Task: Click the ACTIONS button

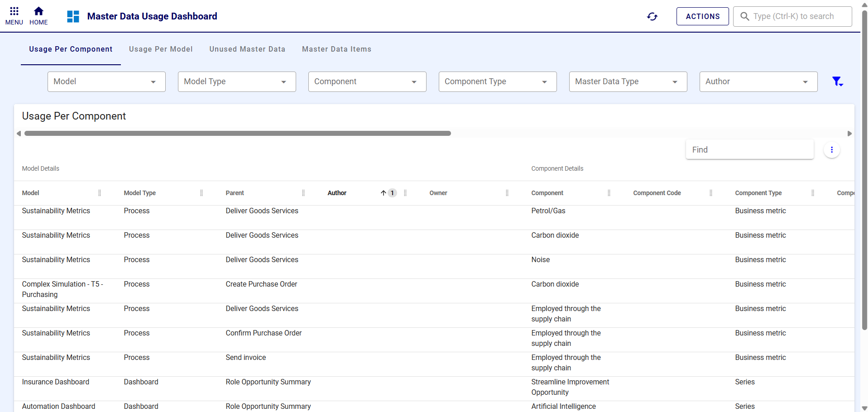Action: tap(702, 17)
